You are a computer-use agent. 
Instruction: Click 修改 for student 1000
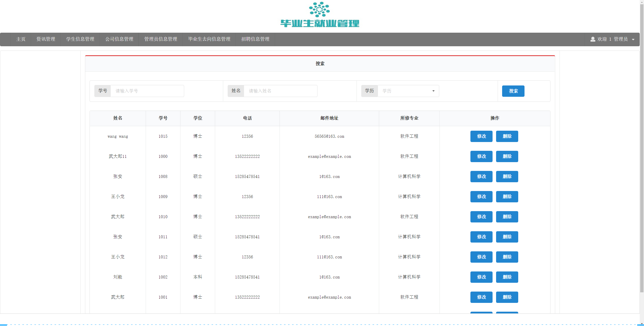pyautogui.click(x=481, y=156)
